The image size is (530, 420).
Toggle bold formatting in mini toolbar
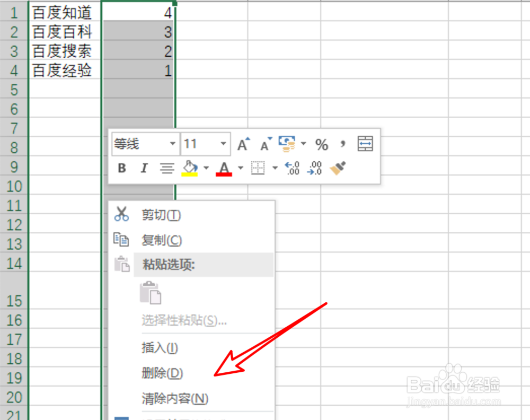click(x=122, y=168)
